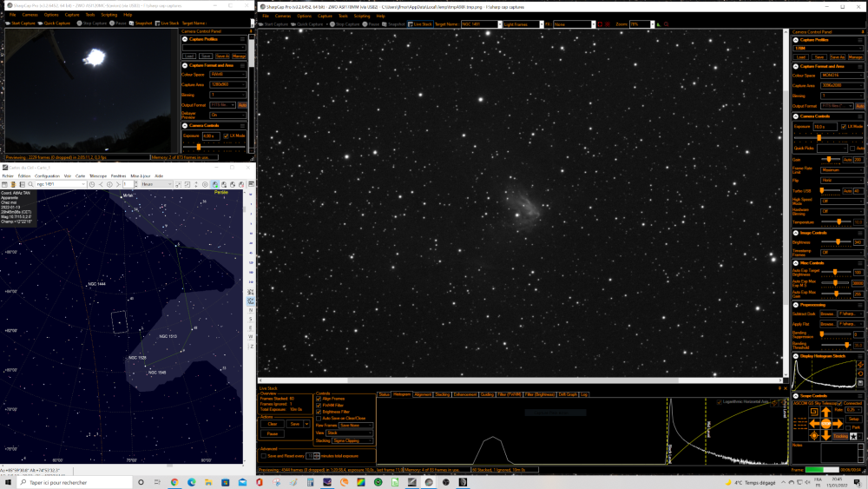Toggle the Brightness Filter checkbox
This screenshot has width=868, height=489.
(319, 412)
